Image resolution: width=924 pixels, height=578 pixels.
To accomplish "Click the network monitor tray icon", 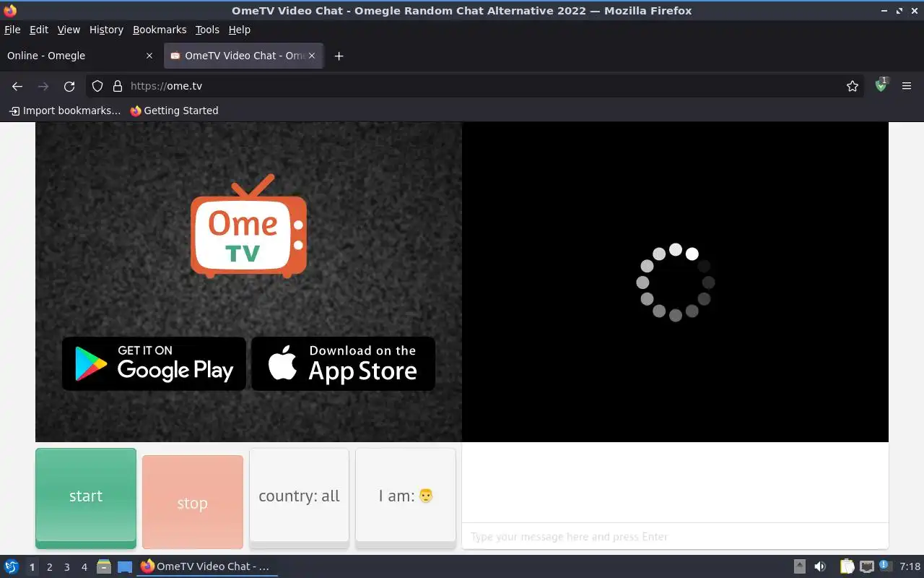I will coord(866,567).
